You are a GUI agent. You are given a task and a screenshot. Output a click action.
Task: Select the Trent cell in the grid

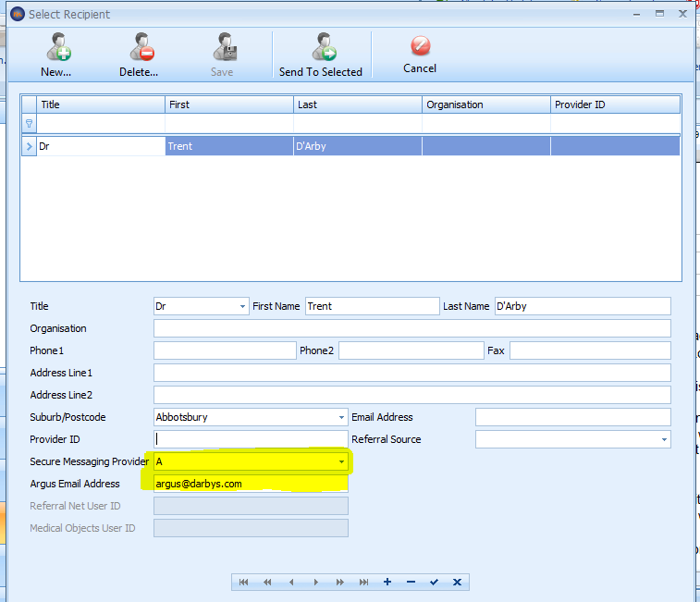[x=229, y=146]
